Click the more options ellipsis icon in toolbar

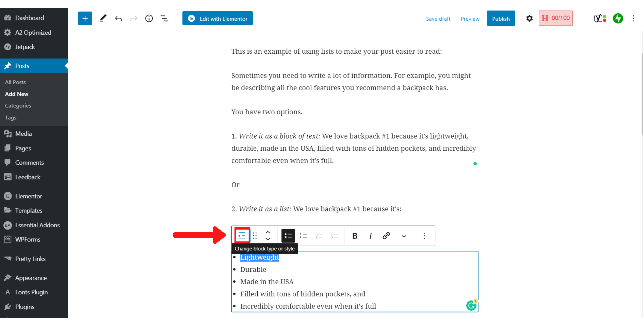[424, 236]
